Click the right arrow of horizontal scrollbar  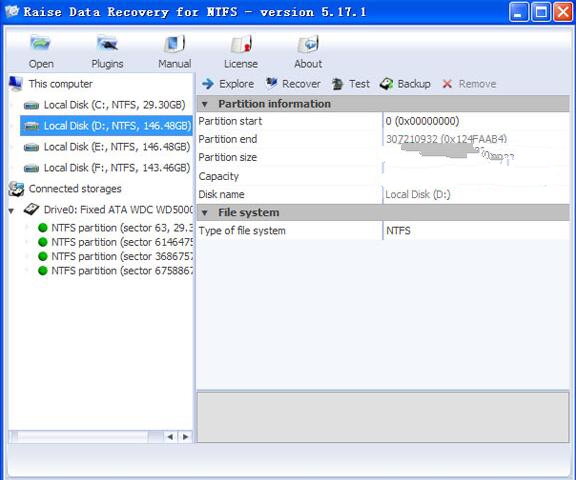point(185,437)
